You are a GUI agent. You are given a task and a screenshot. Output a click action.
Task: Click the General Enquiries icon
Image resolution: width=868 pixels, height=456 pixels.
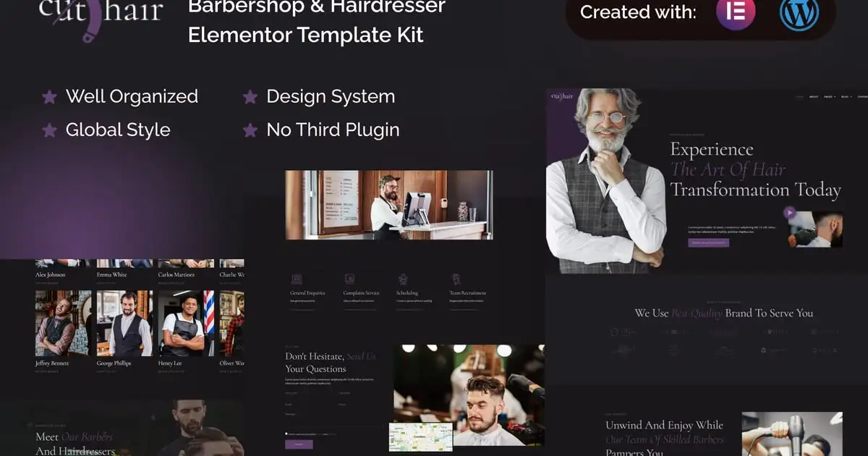click(x=295, y=279)
